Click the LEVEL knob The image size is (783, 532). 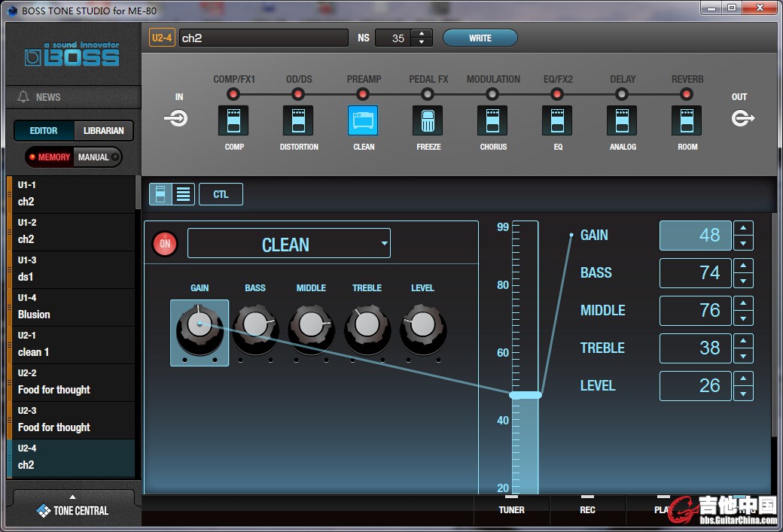(x=423, y=328)
